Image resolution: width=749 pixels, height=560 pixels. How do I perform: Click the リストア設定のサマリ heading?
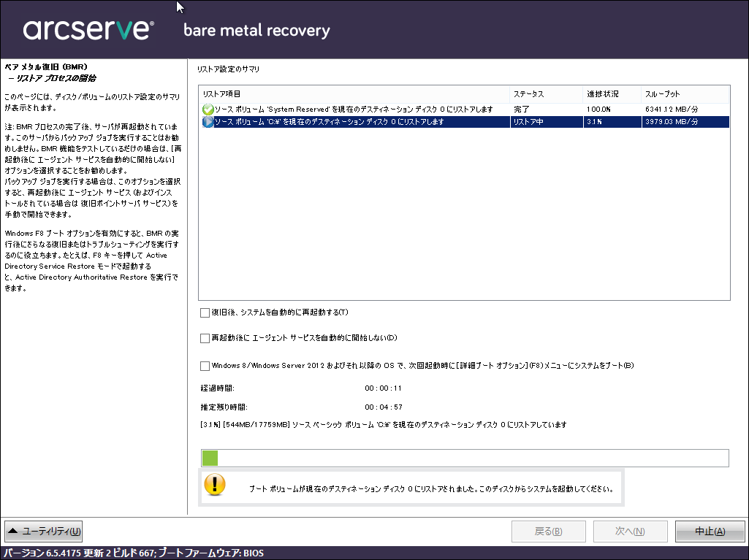[x=228, y=69]
